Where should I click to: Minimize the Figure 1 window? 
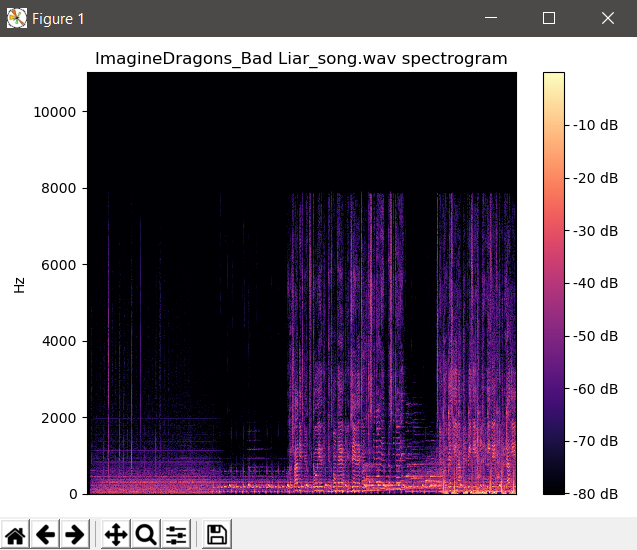[491, 18]
